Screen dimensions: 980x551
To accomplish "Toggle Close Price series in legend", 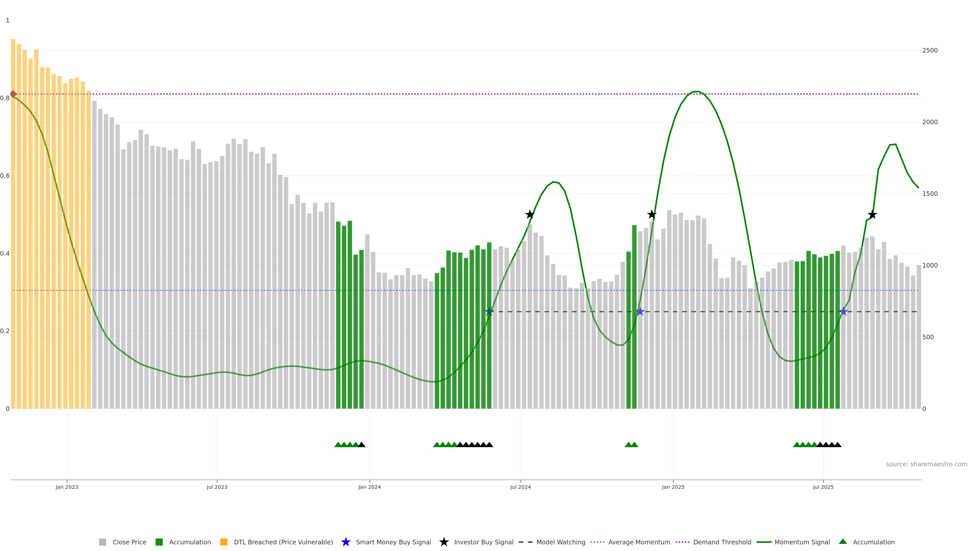I will (129, 542).
